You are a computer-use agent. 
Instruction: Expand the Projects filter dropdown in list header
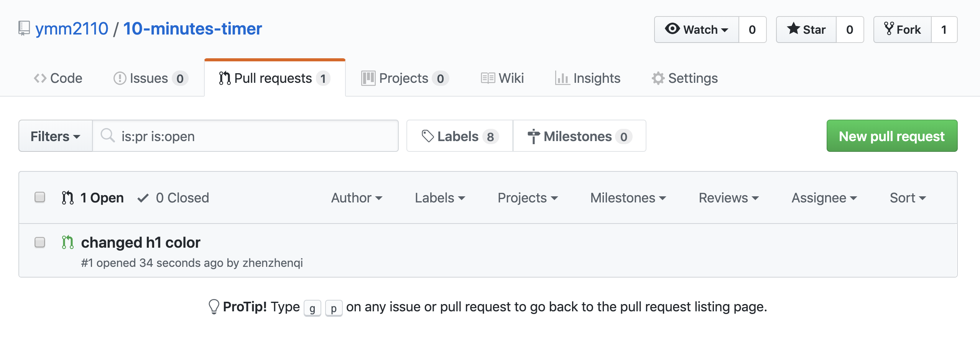click(x=528, y=198)
